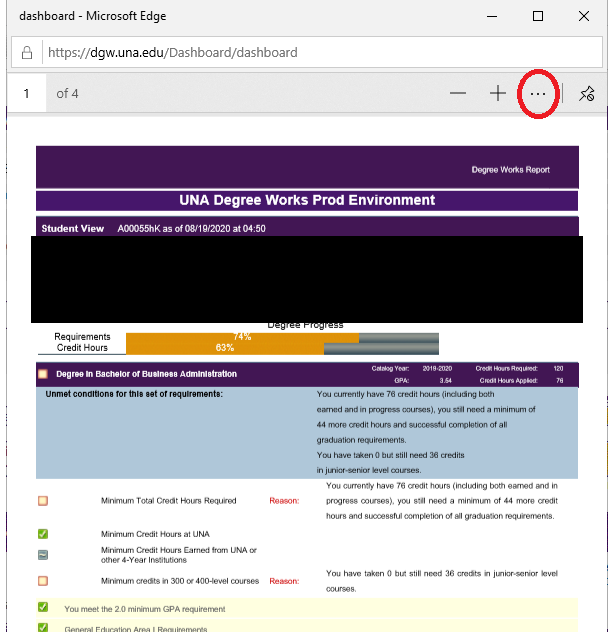Click the Degree in Bachelor of Business Administration checkbox
The width and height of the screenshot is (614, 632).
(43, 374)
